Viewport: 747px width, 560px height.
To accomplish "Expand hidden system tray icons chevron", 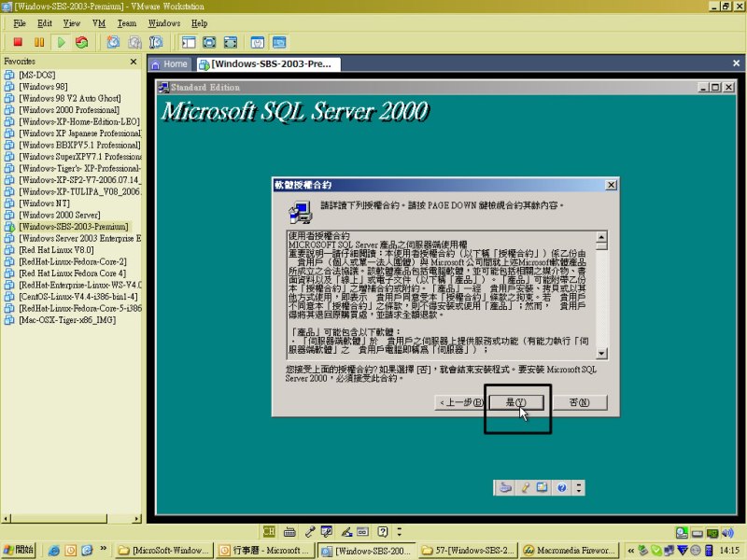I will (x=631, y=551).
